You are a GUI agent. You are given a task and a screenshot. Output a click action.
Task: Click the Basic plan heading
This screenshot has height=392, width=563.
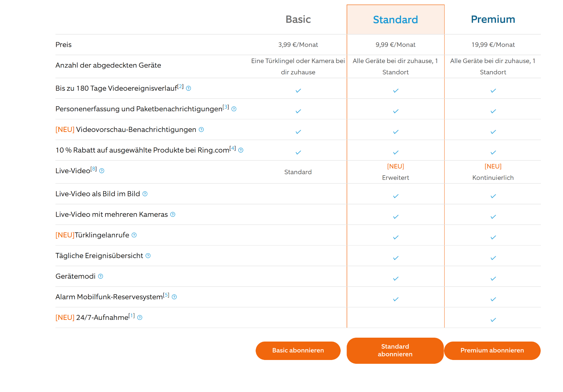click(x=298, y=19)
